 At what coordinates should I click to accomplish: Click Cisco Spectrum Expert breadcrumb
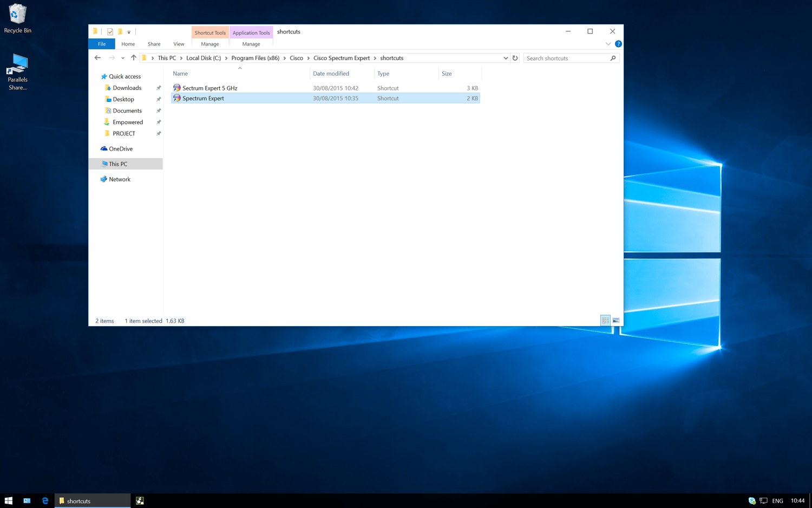click(342, 58)
